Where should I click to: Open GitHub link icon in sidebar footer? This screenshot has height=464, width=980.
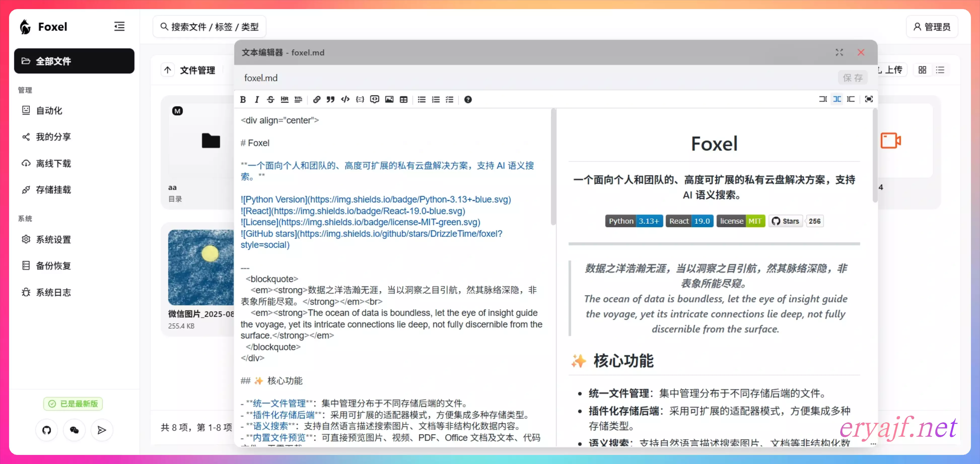[x=46, y=430]
